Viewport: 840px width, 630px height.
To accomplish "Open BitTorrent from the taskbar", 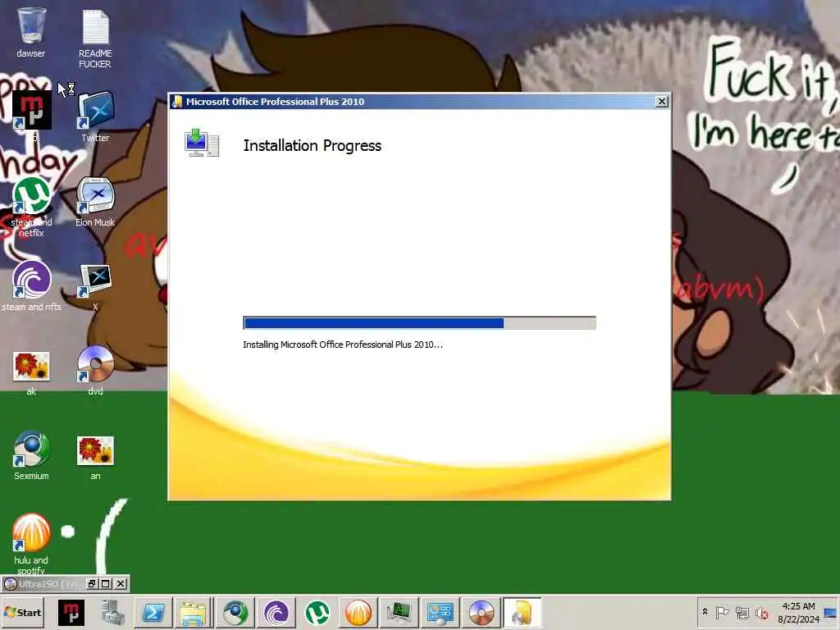I will (x=276, y=612).
